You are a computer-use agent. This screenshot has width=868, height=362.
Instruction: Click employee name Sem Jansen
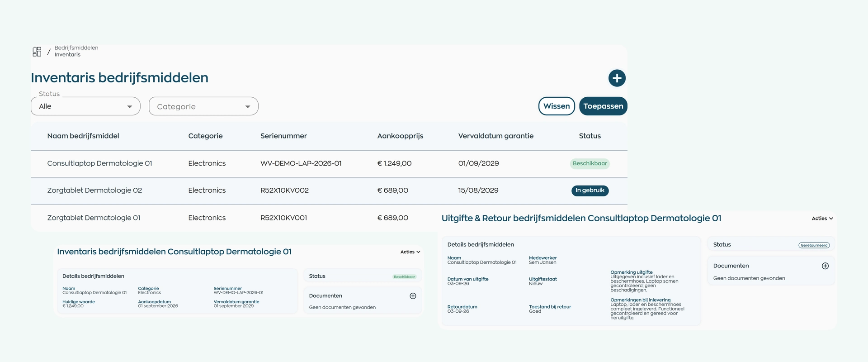click(542, 262)
